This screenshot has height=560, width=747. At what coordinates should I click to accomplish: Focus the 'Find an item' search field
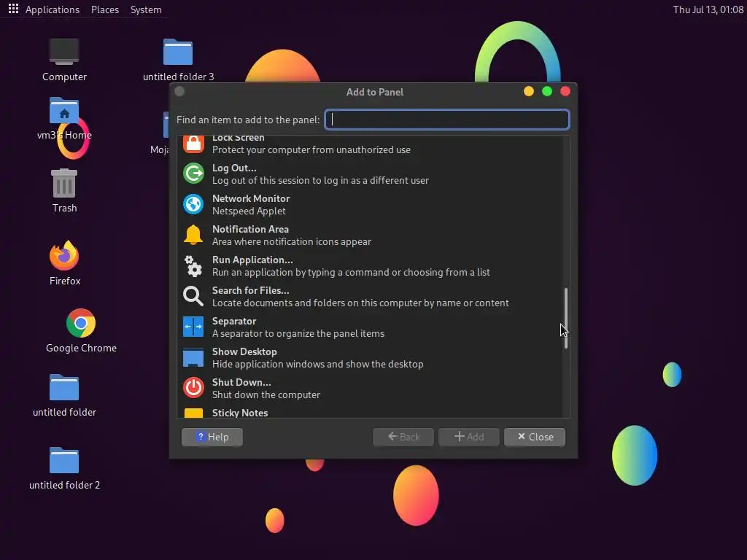pyautogui.click(x=447, y=120)
